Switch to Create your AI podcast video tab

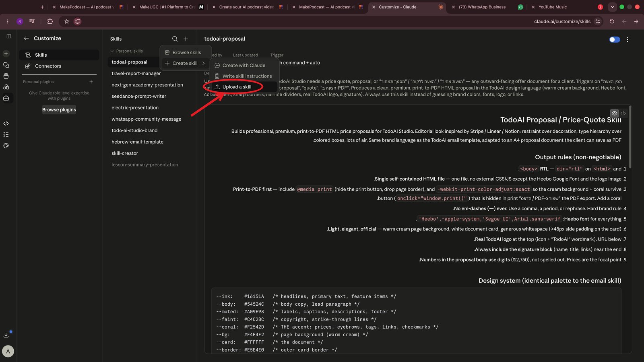(246, 7)
